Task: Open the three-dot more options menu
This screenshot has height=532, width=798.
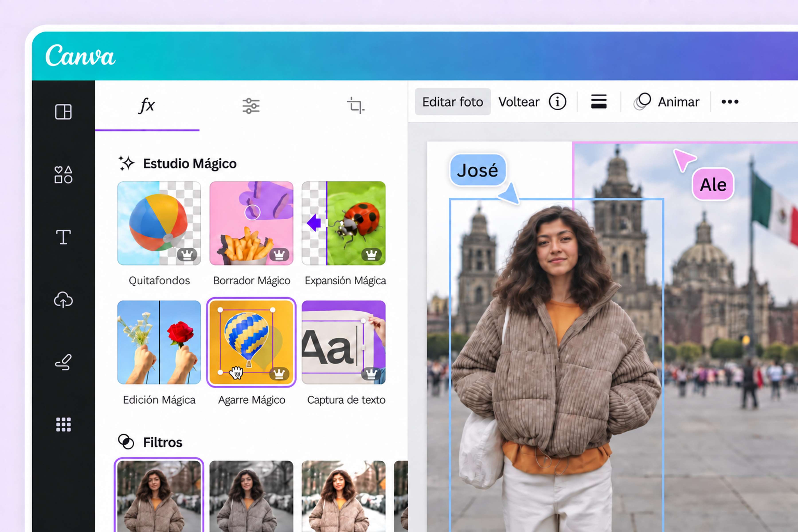Action: pos(730,102)
